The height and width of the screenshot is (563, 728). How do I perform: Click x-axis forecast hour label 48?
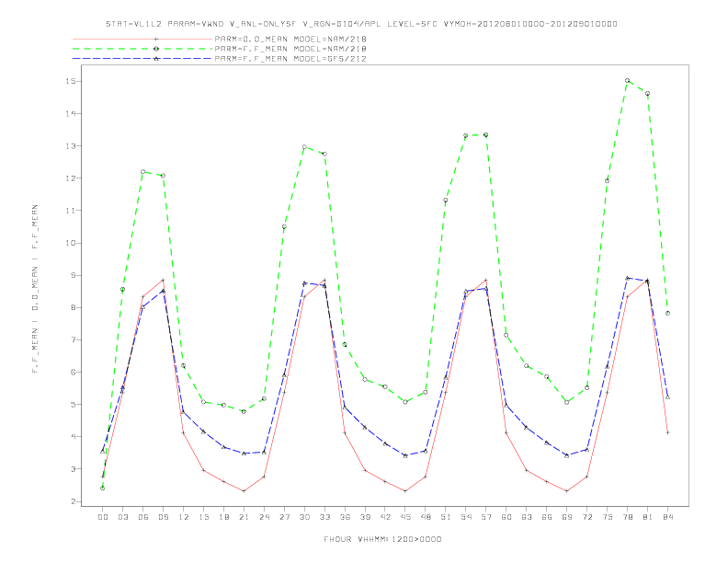point(426,517)
